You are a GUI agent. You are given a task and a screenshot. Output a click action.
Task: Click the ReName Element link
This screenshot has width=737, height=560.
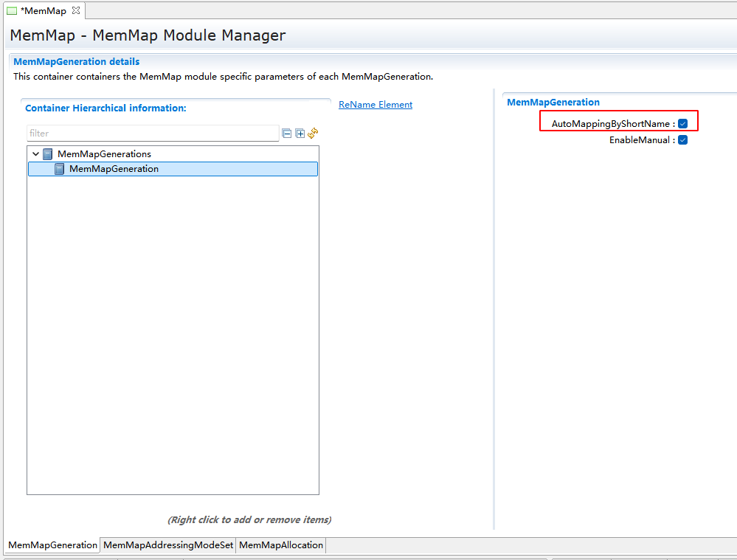click(x=375, y=105)
